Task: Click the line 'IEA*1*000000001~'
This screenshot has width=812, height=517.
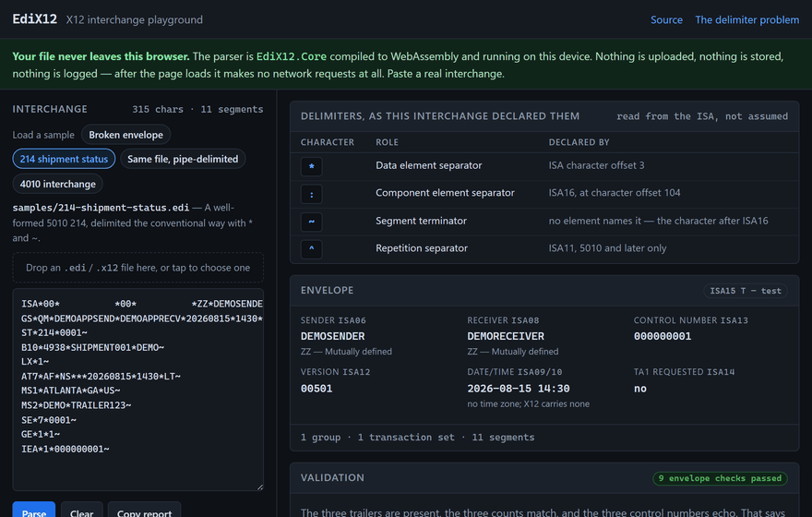Action: pyautogui.click(x=66, y=449)
